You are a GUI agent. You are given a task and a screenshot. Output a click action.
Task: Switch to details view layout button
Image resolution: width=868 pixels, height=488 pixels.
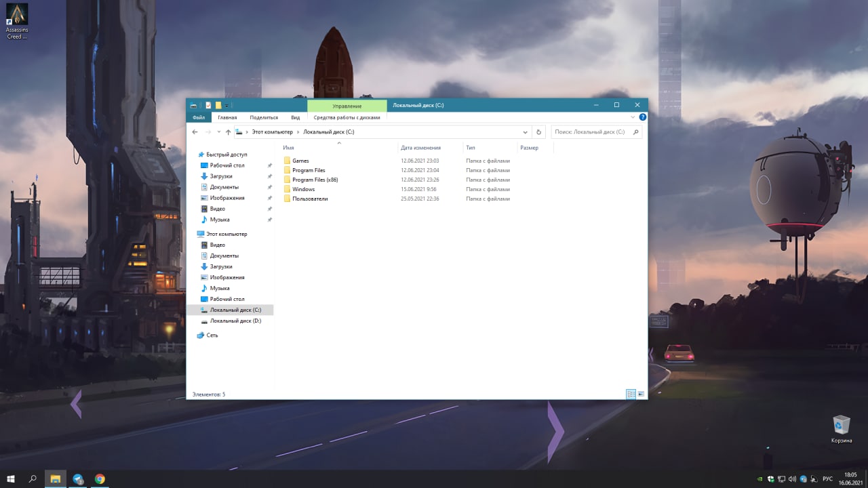[631, 394]
